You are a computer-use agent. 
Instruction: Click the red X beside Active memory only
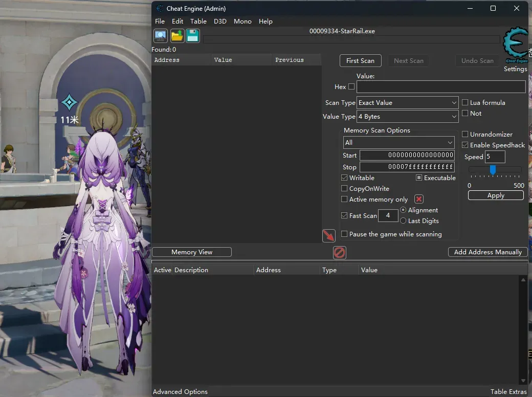418,200
